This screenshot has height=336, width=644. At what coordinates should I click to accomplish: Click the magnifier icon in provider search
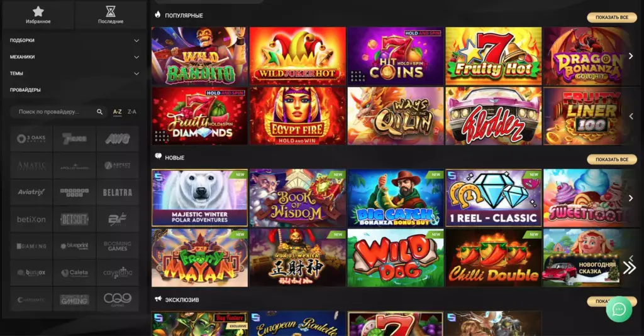point(99,112)
